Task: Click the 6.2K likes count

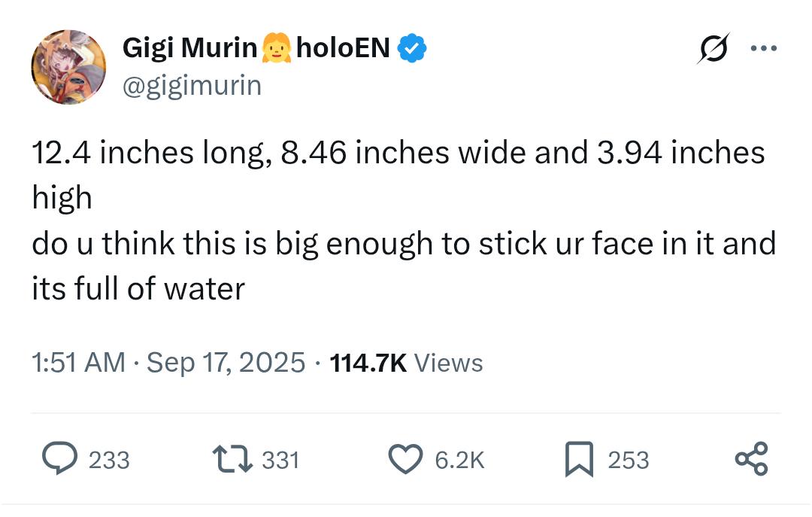Action: pyautogui.click(x=459, y=460)
